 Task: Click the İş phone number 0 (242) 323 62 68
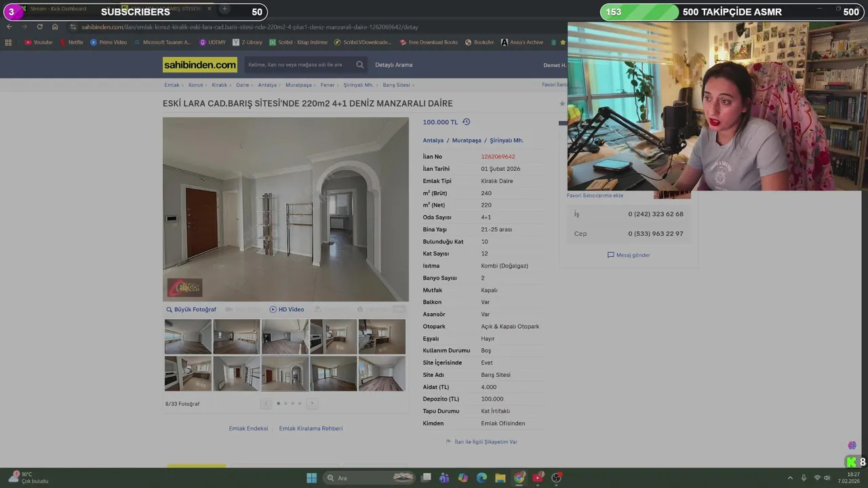(x=655, y=214)
